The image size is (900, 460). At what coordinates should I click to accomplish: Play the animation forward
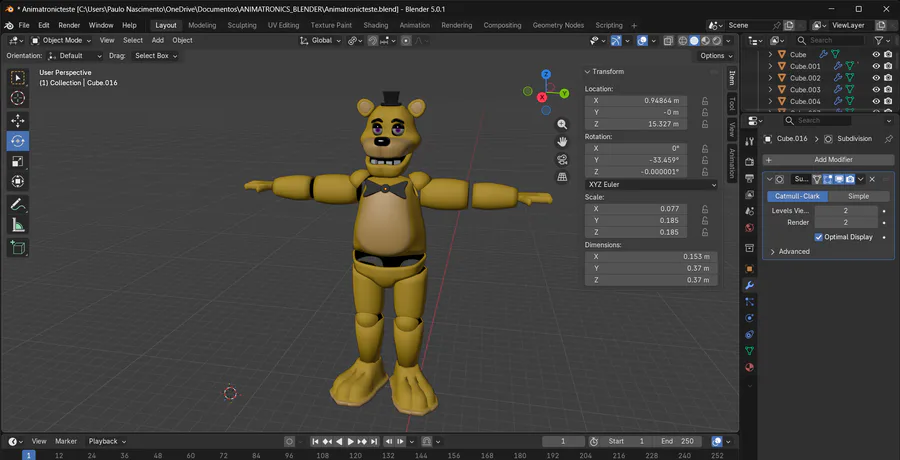pos(351,442)
